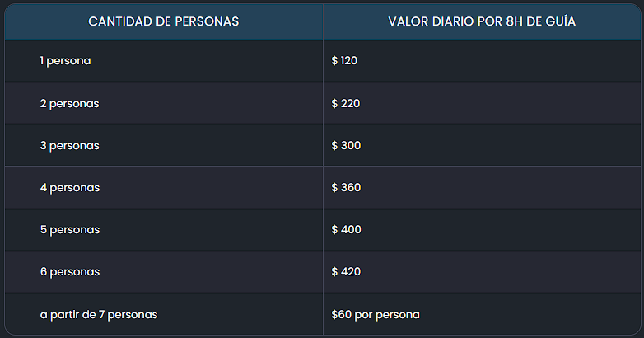Select the 3 personas row label
644x338 pixels.
click(x=69, y=146)
